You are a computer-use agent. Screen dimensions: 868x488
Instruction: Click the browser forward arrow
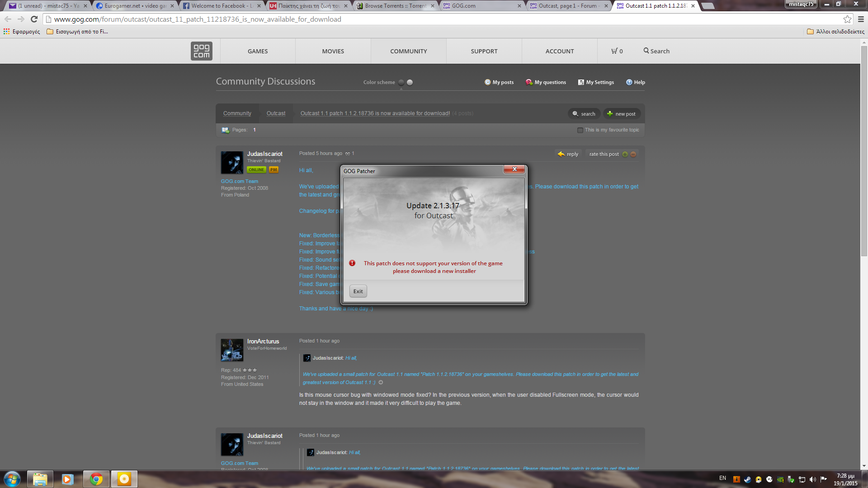[x=21, y=19]
